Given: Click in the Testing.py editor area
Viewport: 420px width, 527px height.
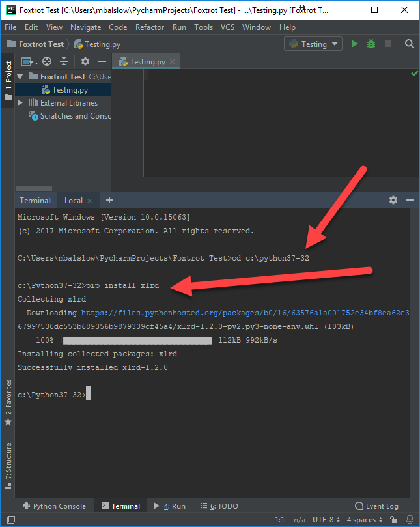Looking at the screenshot, I should pos(281,122).
